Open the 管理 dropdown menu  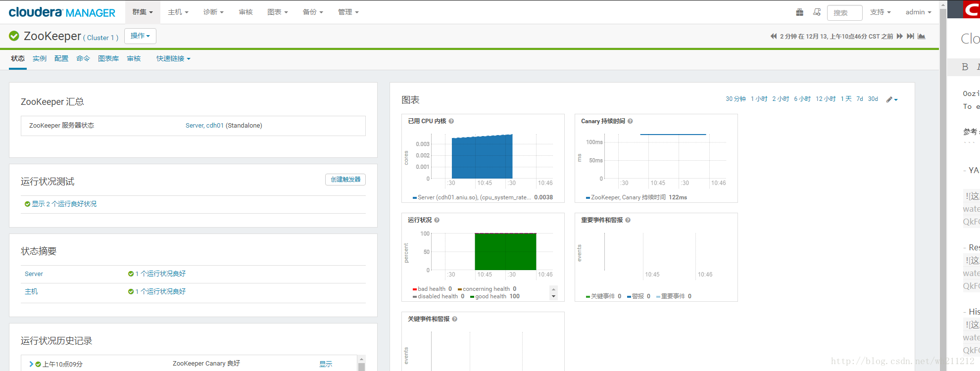(x=348, y=12)
